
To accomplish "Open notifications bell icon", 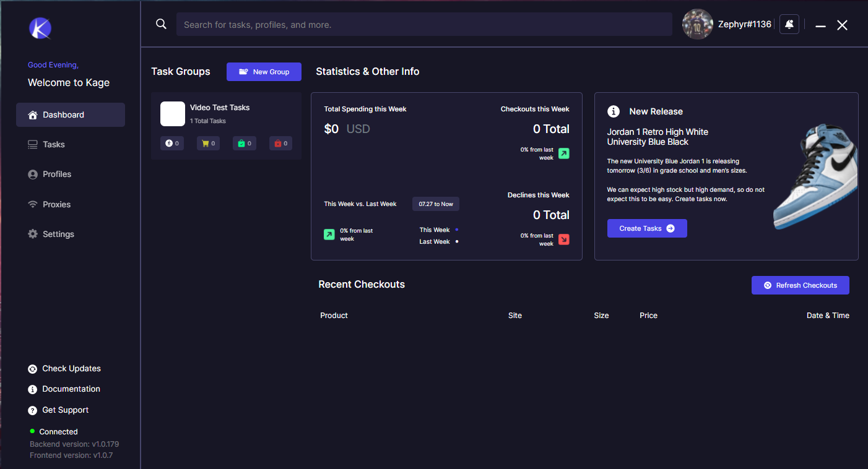I will point(789,24).
